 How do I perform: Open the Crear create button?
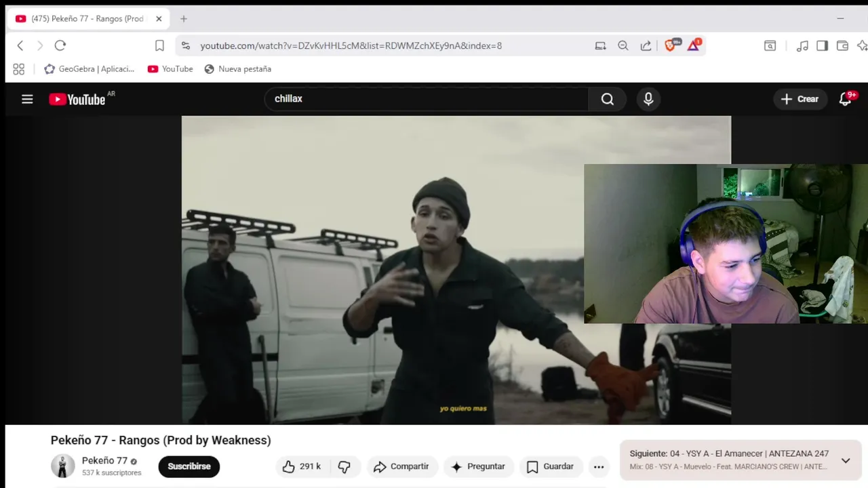800,99
